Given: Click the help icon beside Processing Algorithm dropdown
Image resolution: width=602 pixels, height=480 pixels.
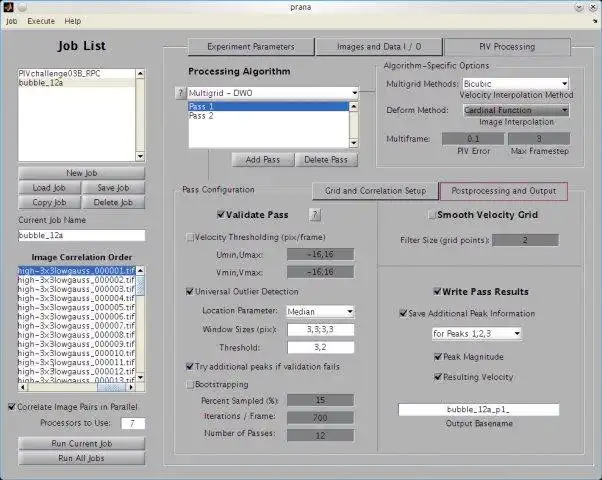Looking at the screenshot, I should (x=180, y=93).
